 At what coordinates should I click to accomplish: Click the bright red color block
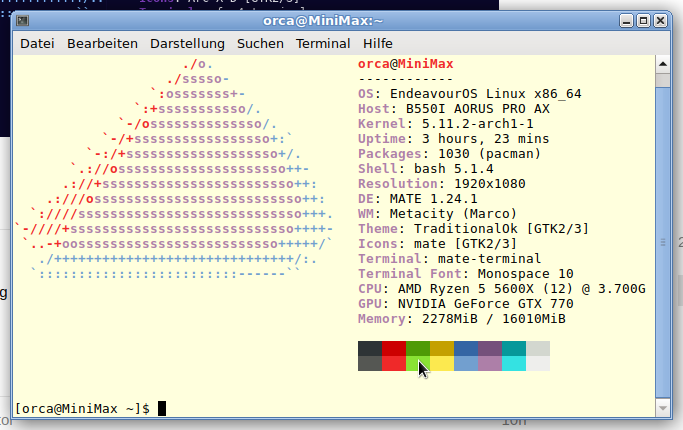[394, 363]
